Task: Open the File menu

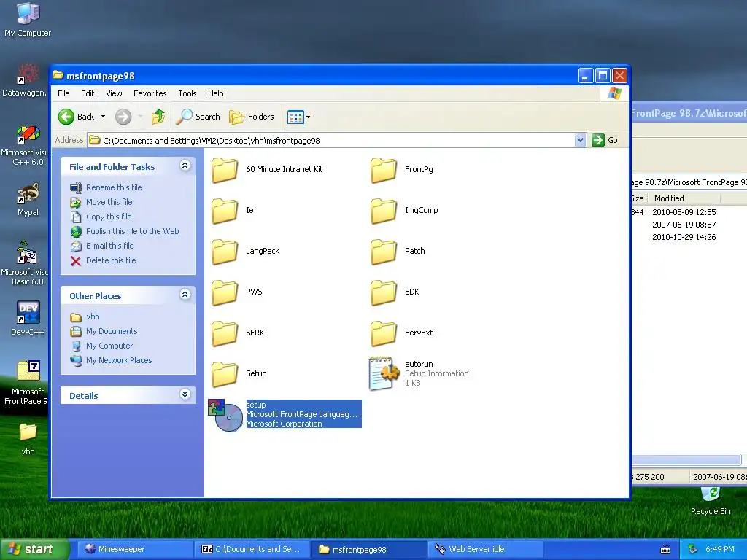Action: pyautogui.click(x=63, y=93)
